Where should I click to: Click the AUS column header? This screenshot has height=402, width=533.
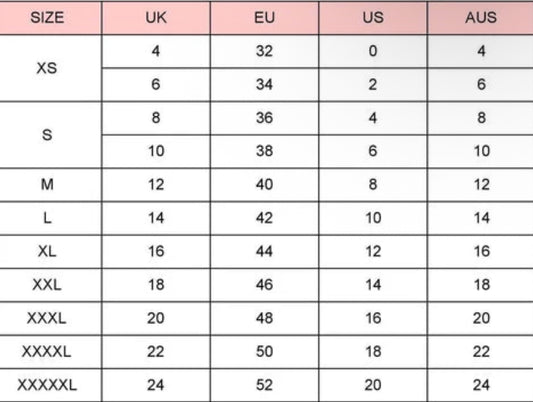pos(481,17)
